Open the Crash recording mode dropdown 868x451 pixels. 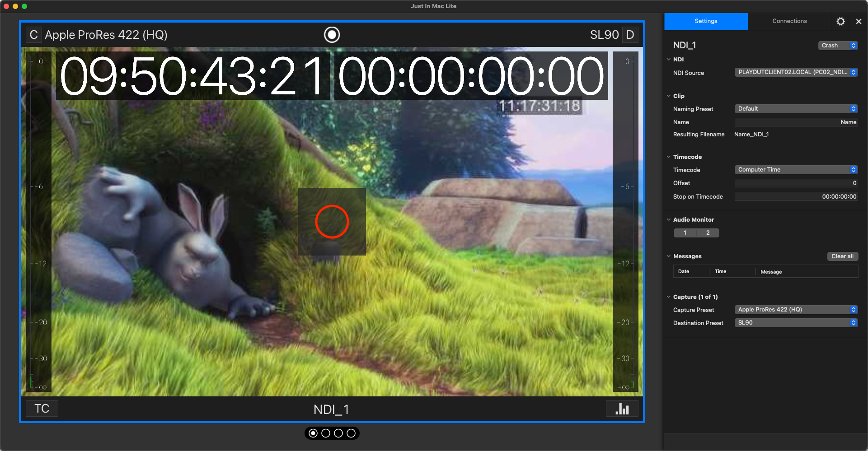[x=838, y=46]
